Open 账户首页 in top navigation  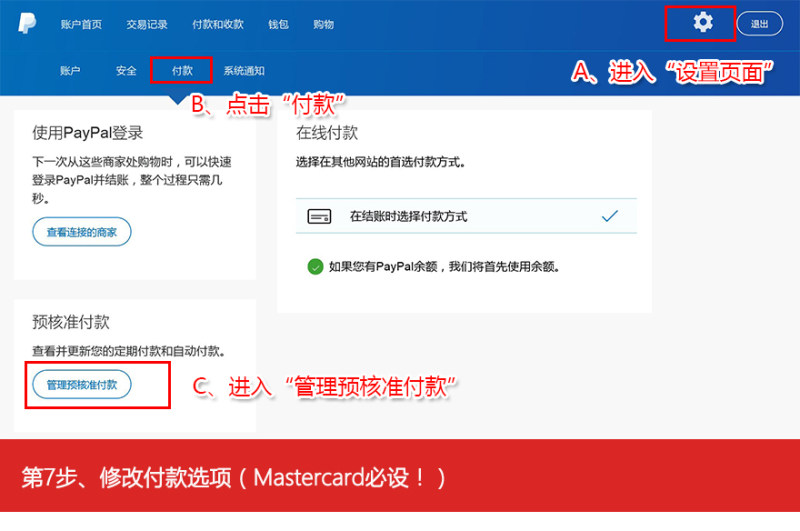click(81, 24)
